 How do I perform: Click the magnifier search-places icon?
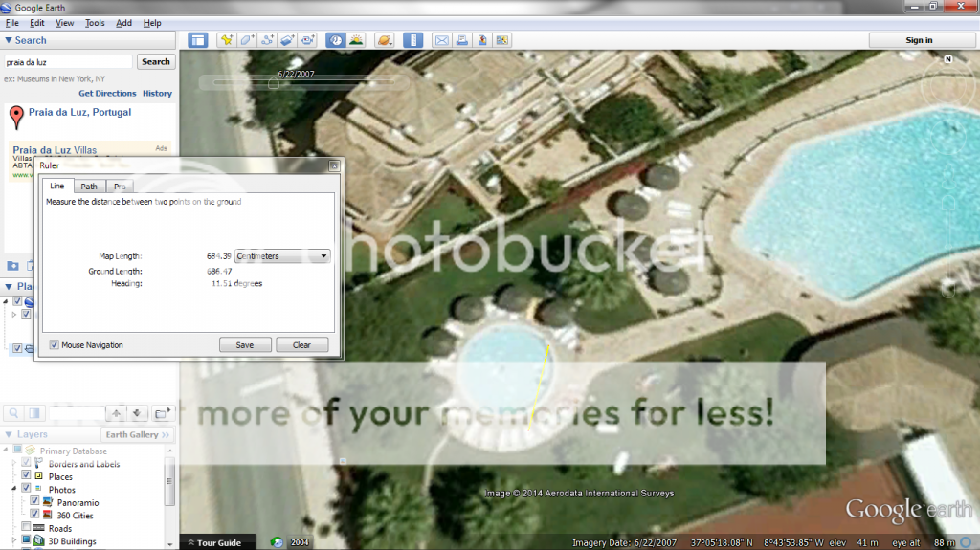click(x=13, y=413)
